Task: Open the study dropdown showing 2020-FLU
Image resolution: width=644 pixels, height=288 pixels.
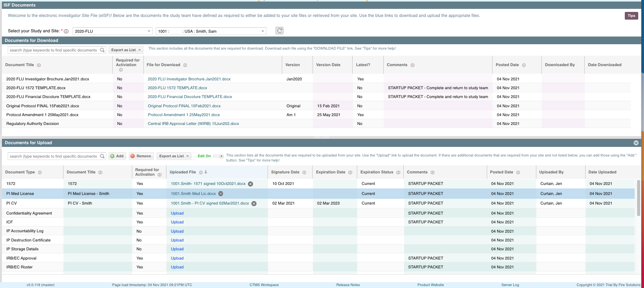Action: coord(112,31)
